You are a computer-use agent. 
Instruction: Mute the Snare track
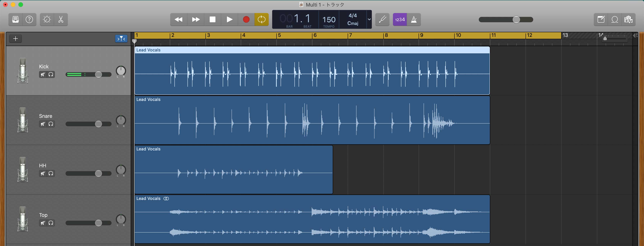click(43, 124)
